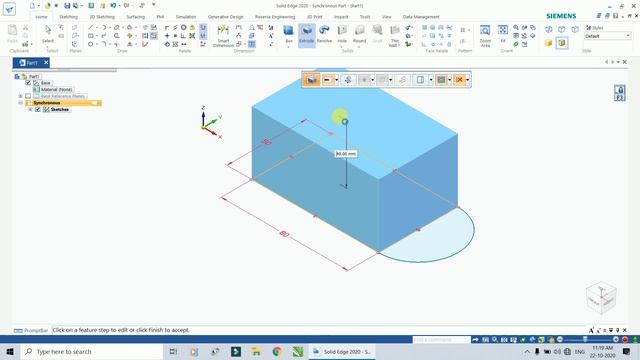Collapse the Synchronous node
The image size is (640, 360).
pos(20,103)
